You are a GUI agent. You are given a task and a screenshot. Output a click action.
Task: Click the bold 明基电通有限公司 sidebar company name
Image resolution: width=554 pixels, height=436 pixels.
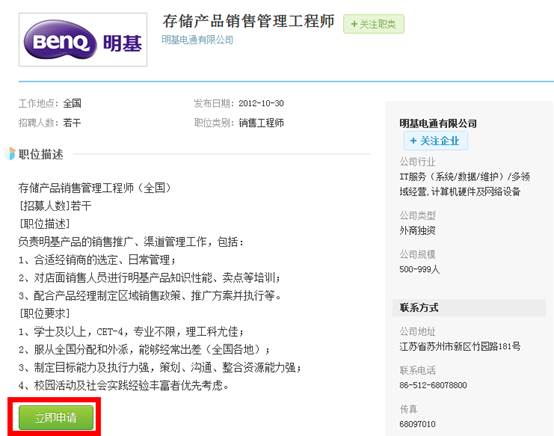[438, 123]
